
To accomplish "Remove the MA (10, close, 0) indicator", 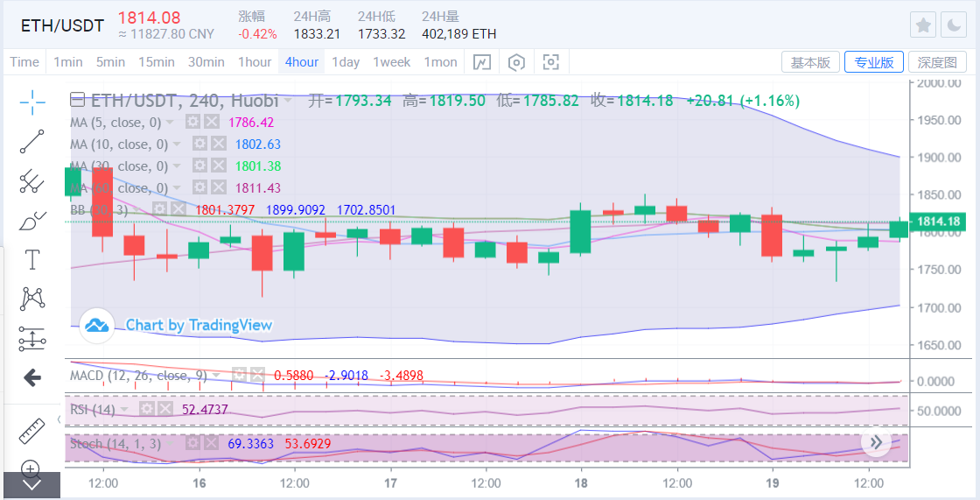I will [x=218, y=144].
